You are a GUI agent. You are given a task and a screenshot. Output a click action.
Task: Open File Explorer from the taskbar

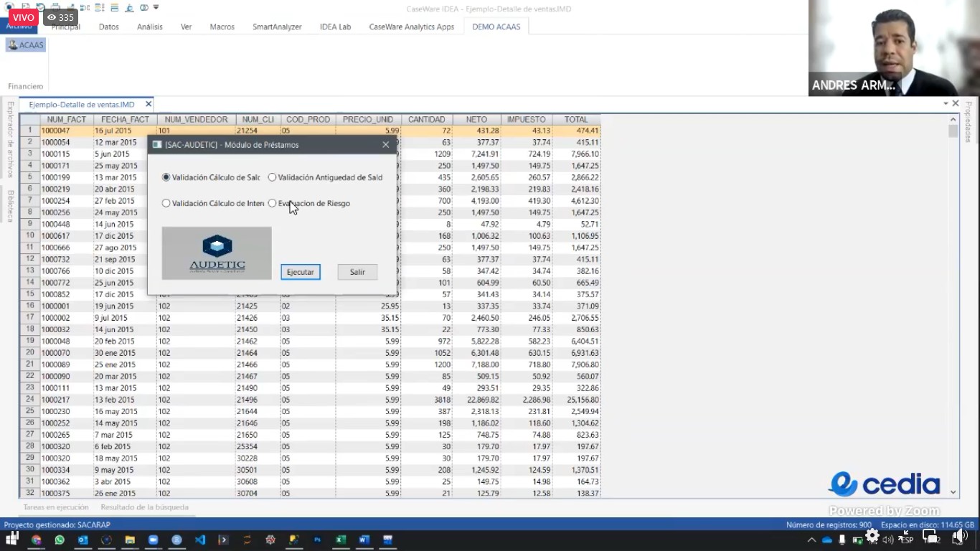pyautogui.click(x=130, y=540)
